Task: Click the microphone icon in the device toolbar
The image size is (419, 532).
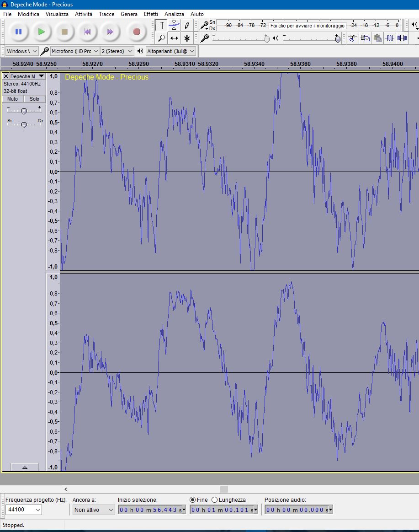Action: click(x=44, y=51)
